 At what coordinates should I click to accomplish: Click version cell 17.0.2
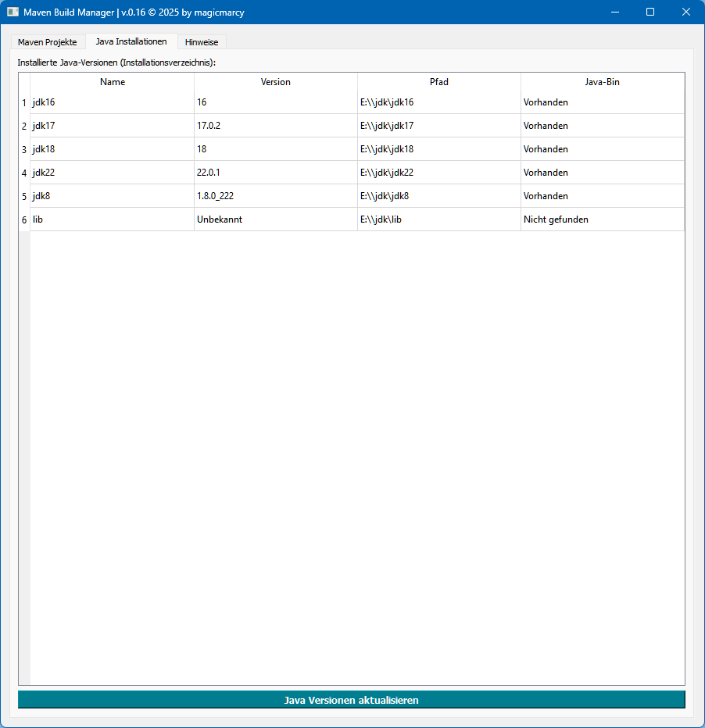[x=276, y=126]
